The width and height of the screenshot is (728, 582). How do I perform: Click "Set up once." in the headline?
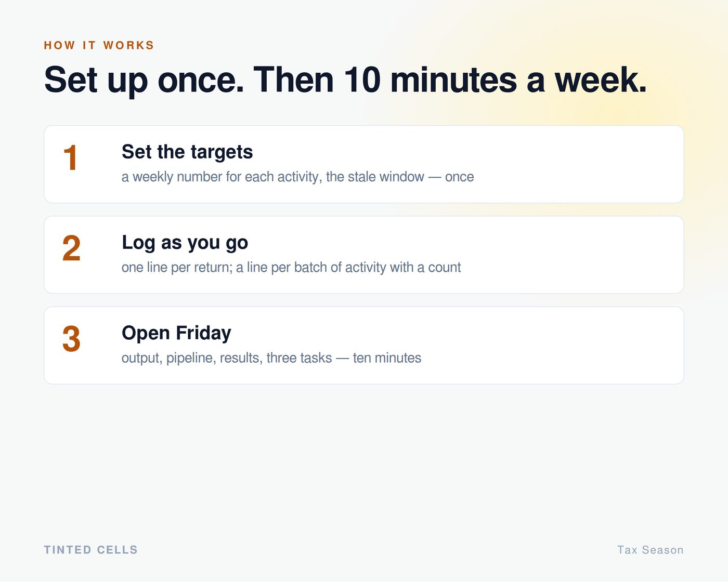[144, 80]
